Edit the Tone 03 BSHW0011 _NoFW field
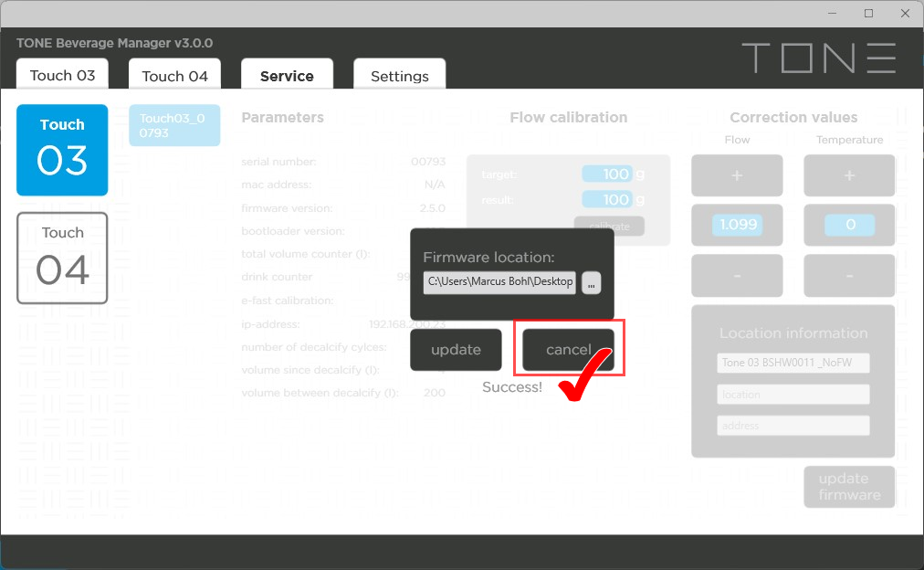This screenshot has width=924, height=570. tap(793, 363)
